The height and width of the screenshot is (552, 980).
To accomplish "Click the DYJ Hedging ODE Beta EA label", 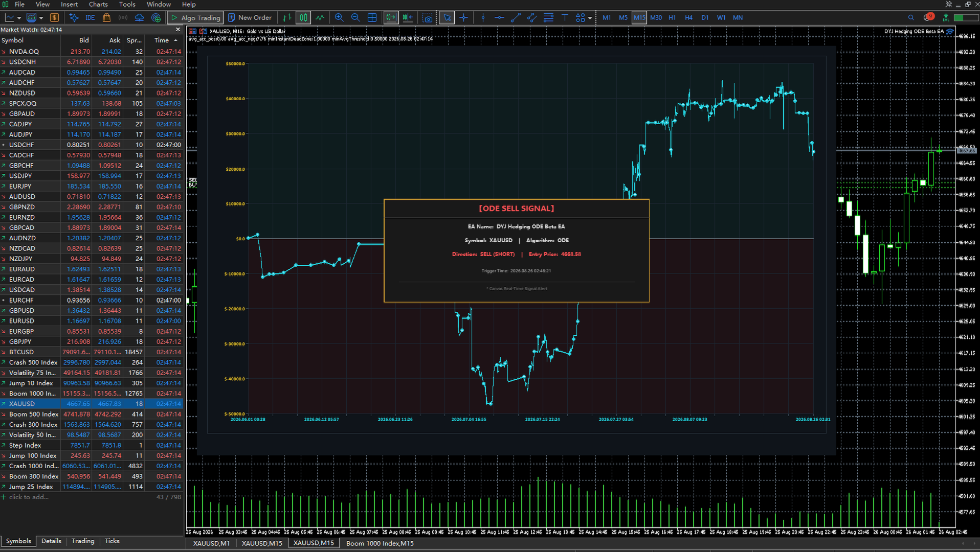I will tap(914, 31).
